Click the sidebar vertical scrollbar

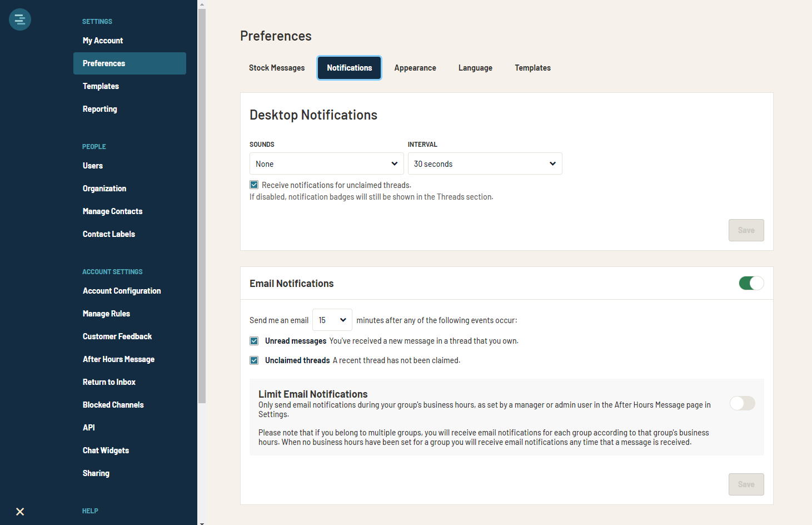[202, 206]
